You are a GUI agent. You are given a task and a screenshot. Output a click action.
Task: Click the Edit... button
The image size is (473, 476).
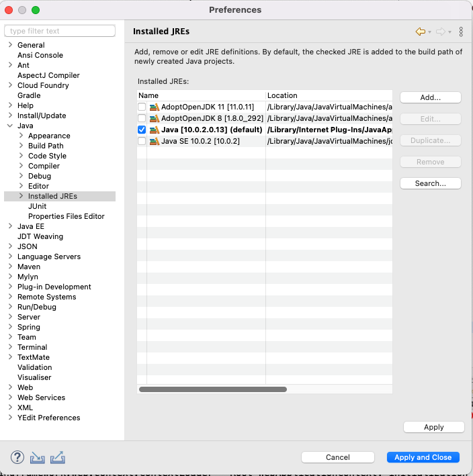click(x=431, y=119)
